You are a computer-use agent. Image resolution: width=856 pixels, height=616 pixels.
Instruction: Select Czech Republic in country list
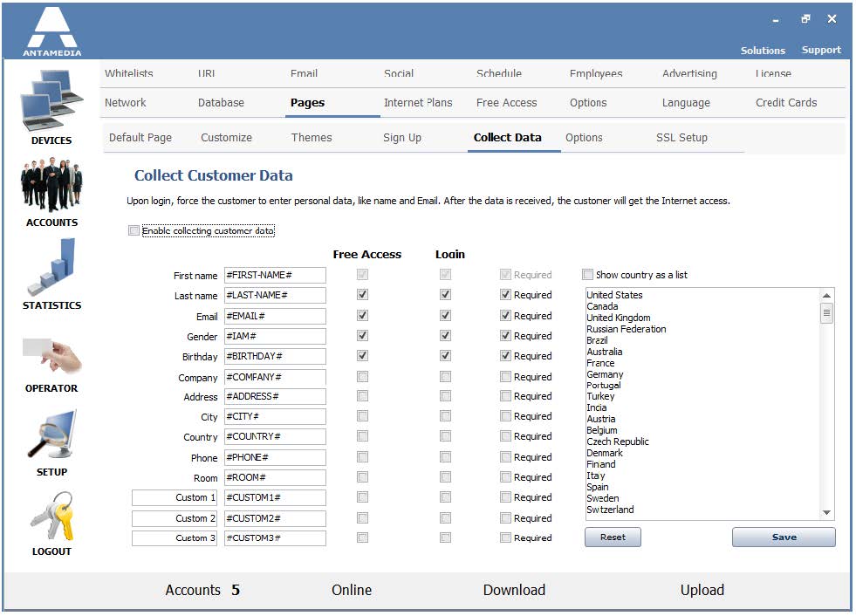618,441
